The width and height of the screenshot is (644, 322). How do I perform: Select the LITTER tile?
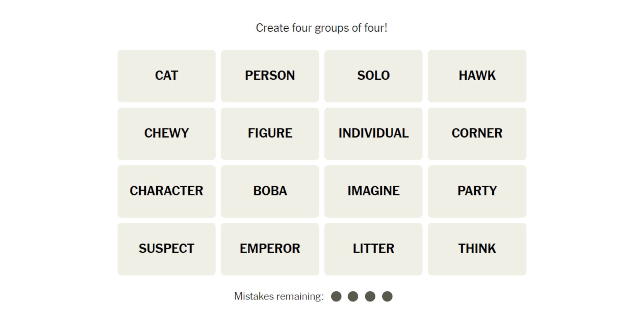pyautogui.click(x=373, y=249)
